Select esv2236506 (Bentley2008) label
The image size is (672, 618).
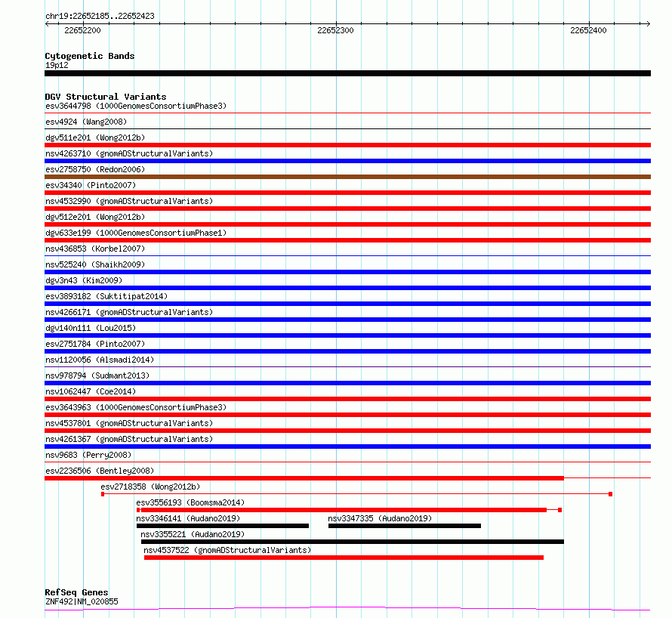100,471
